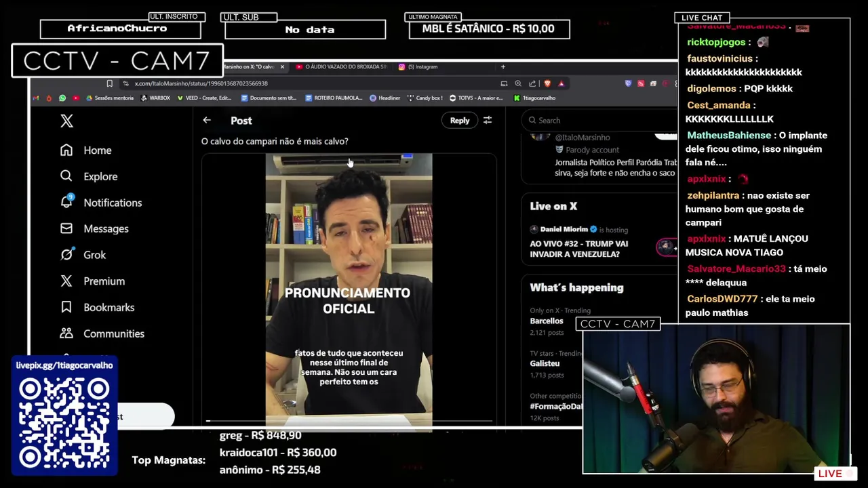Screen dimensions: 868x488
Task: Click the browser address bar URL
Action: coord(201,83)
